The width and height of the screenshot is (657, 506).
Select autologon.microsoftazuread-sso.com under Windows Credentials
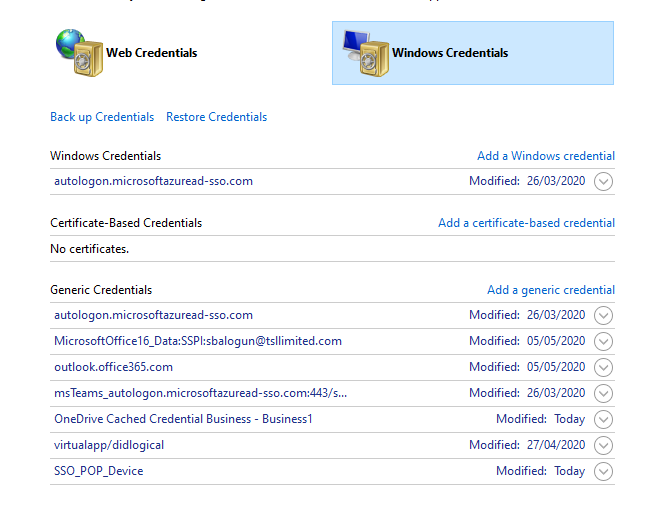coord(153,181)
